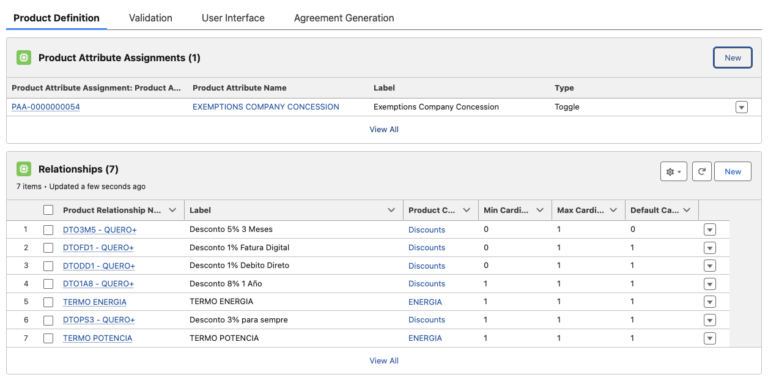The width and height of the screenshot is (768, 380).
Task: Refresh the Relationships list
Action: tap(701, 171)
